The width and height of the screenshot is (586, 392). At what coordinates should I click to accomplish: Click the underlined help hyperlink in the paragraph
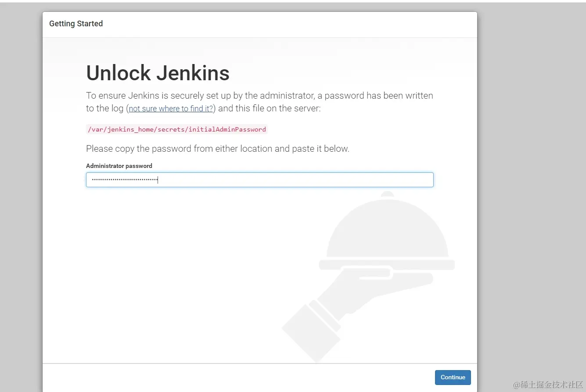[170, 108]
